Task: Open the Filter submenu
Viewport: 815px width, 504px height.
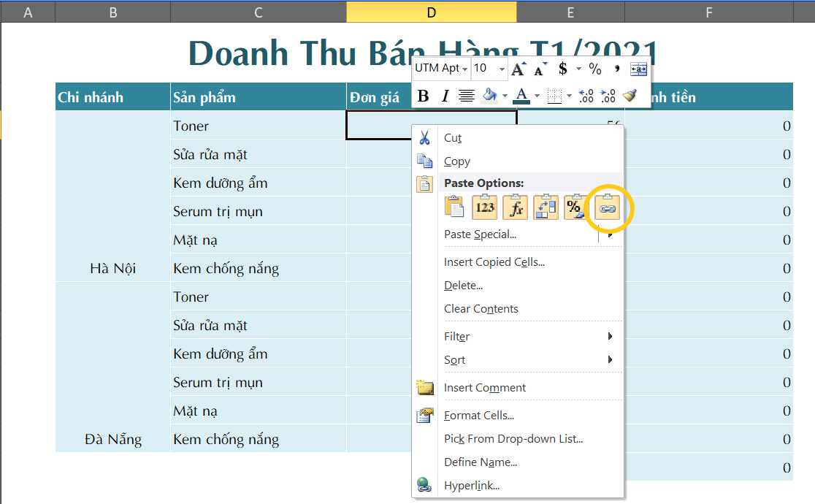Action: coord(456,336)
